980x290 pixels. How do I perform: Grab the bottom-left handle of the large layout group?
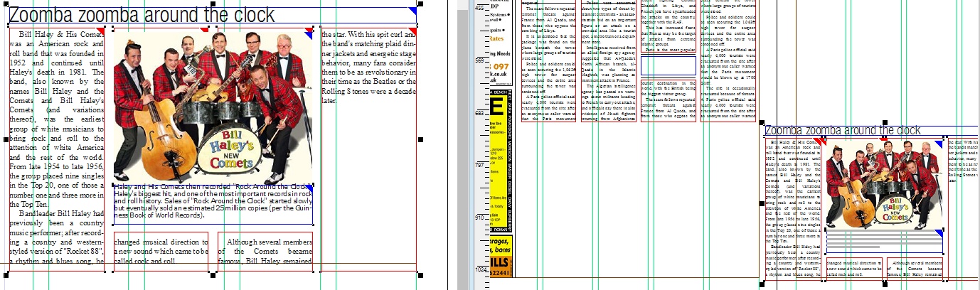coord(6,274)
